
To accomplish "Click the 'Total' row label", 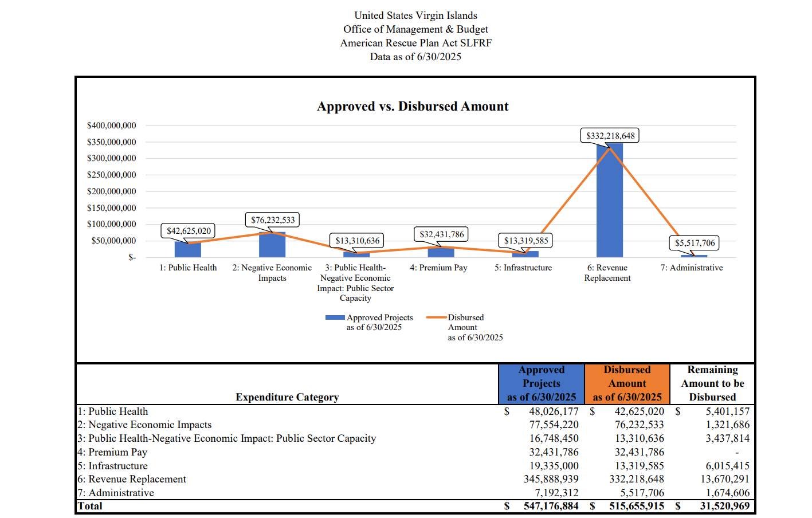I will (x=90, y=506).
